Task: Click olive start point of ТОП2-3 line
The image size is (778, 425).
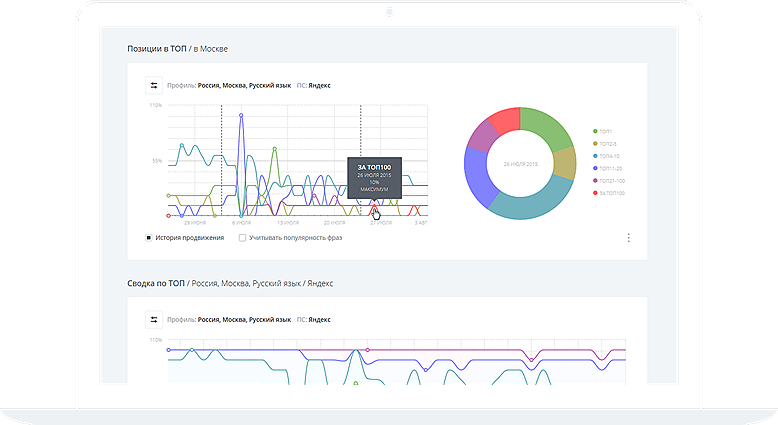Action: point(169,195)
